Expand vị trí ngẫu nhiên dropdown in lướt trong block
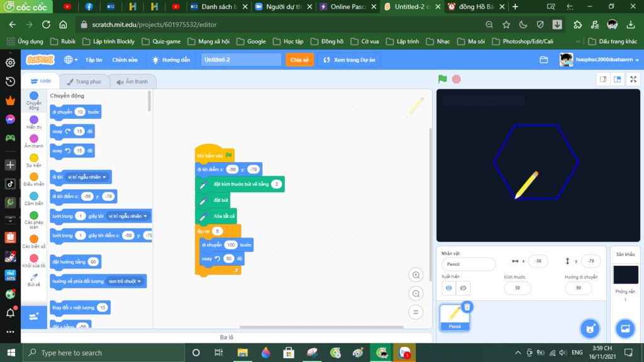This screenshot has width=644, height=362. coord(128,216)
